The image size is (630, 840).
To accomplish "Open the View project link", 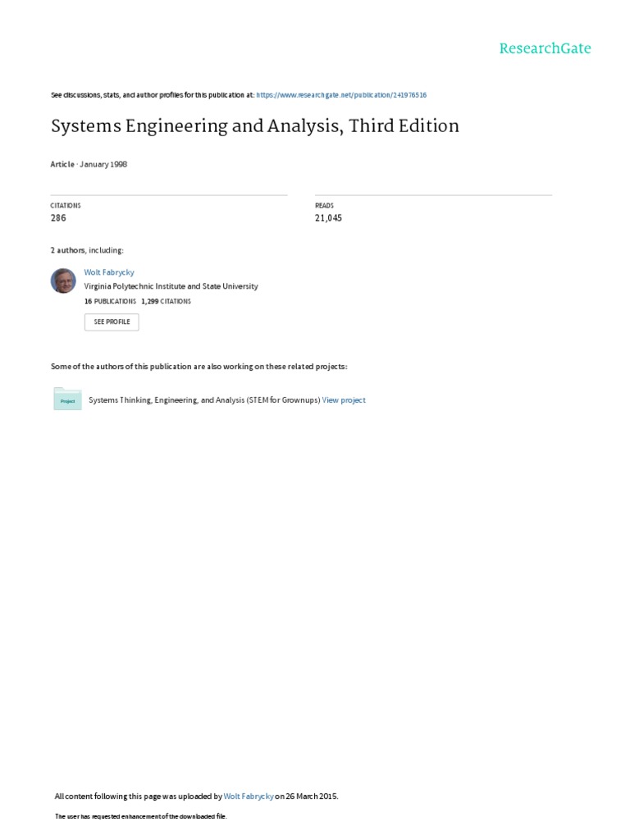I will point(344,400).
